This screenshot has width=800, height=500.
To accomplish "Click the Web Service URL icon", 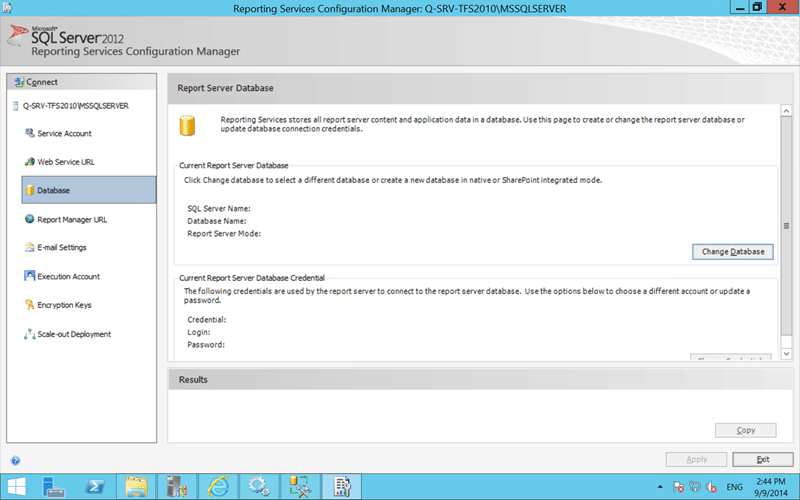I will (x=30, y=162).
